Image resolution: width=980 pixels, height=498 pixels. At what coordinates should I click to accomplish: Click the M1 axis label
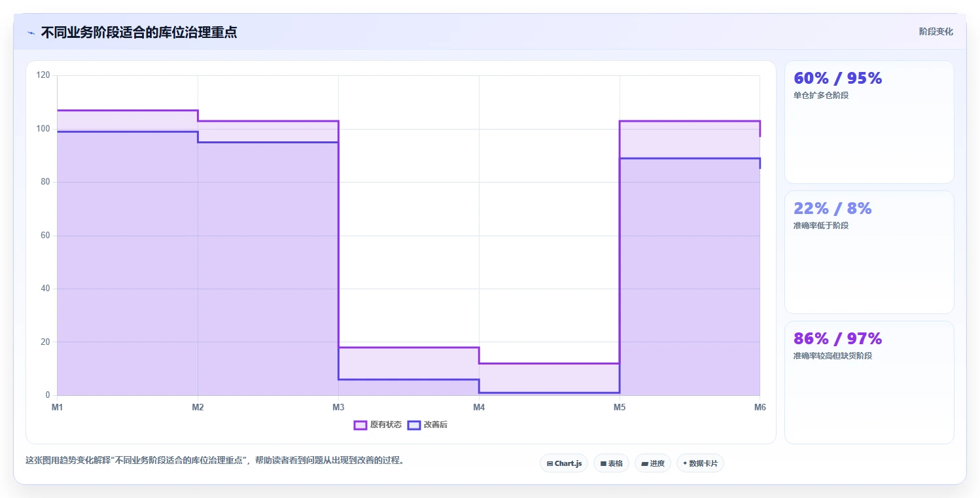(58, 408)
